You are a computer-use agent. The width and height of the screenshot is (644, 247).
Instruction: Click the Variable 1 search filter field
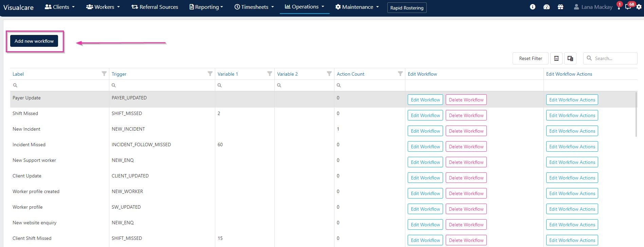coord(244,85)
